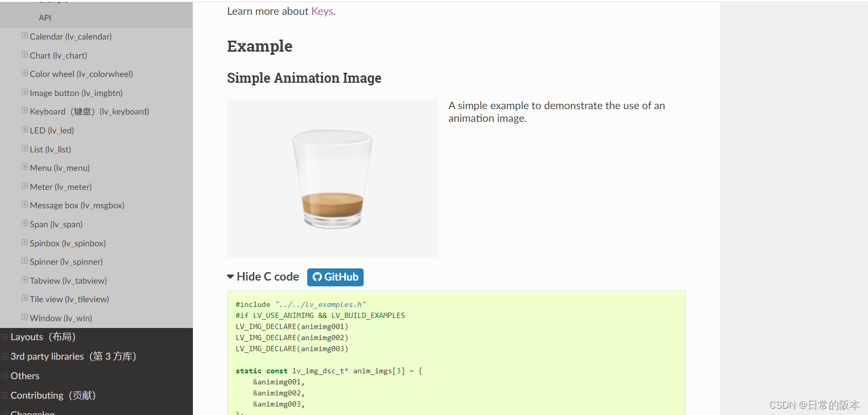The width and height of the screenshot is (868, 415).
Task: Click the Example heading
Action: coord(260,46)
